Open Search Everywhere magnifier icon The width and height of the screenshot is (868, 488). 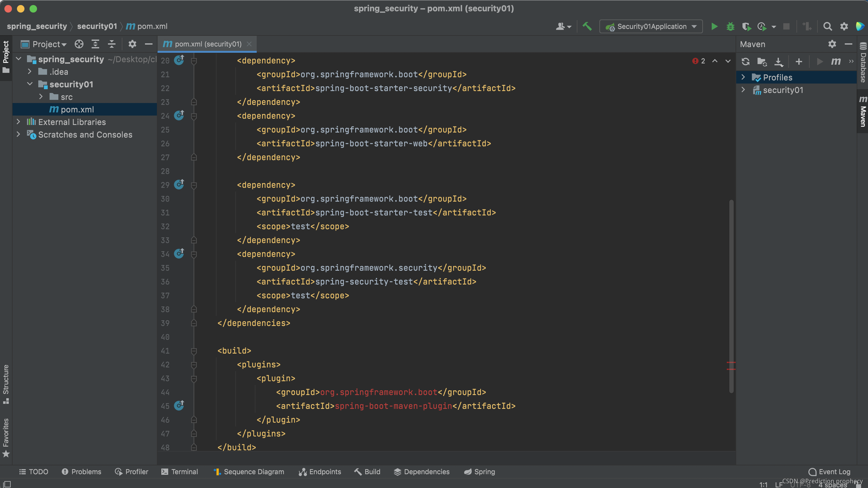pyautogui.click(x=828, y=26)
